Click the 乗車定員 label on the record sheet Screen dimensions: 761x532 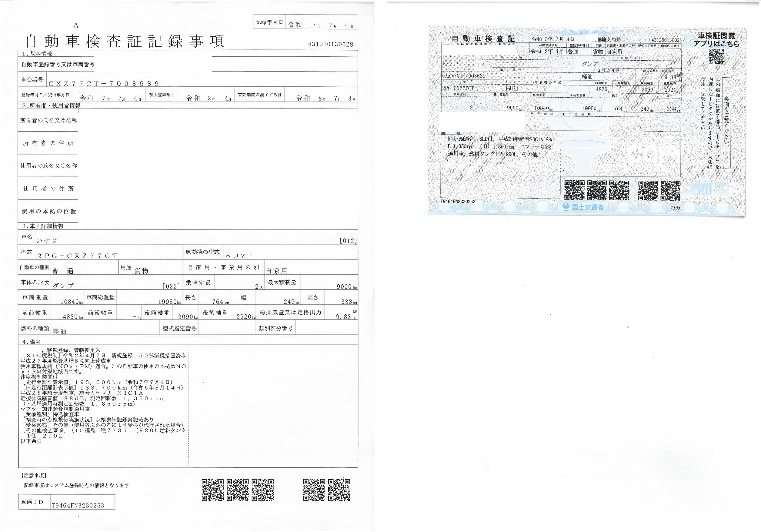(198, 283)
